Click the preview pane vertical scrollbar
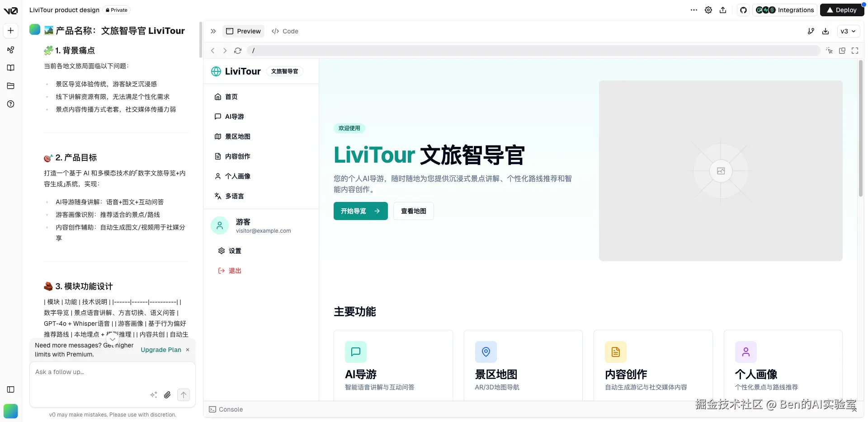 click(x=861, y=129)
